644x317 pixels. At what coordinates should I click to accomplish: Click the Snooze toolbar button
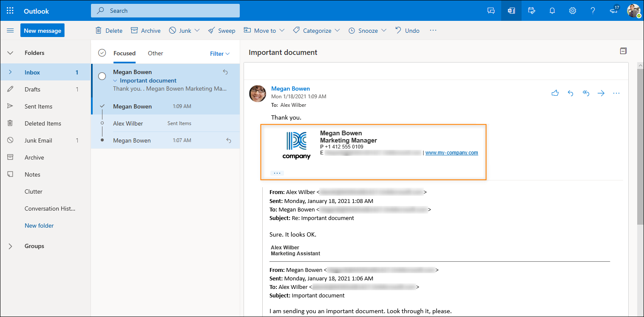[x=363, y=31]
